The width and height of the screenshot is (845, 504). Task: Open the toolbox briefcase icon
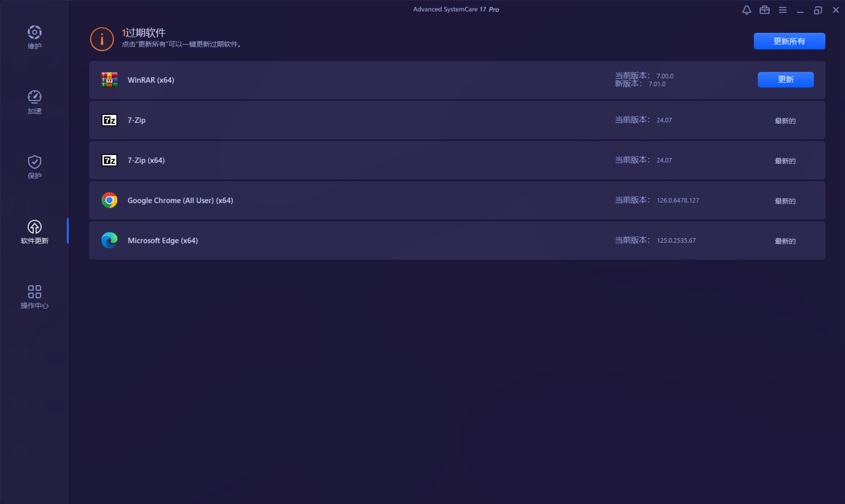coord(764,10)
